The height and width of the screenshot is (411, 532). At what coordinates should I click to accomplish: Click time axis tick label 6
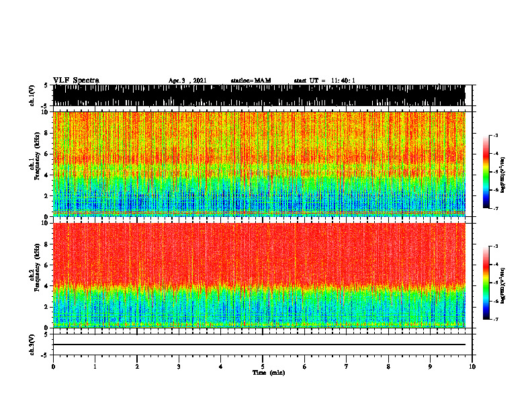click(x=305, y=367)
